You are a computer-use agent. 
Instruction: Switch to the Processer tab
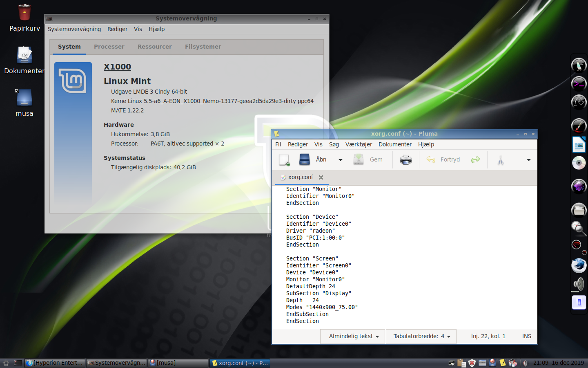(x=109, y=47)
